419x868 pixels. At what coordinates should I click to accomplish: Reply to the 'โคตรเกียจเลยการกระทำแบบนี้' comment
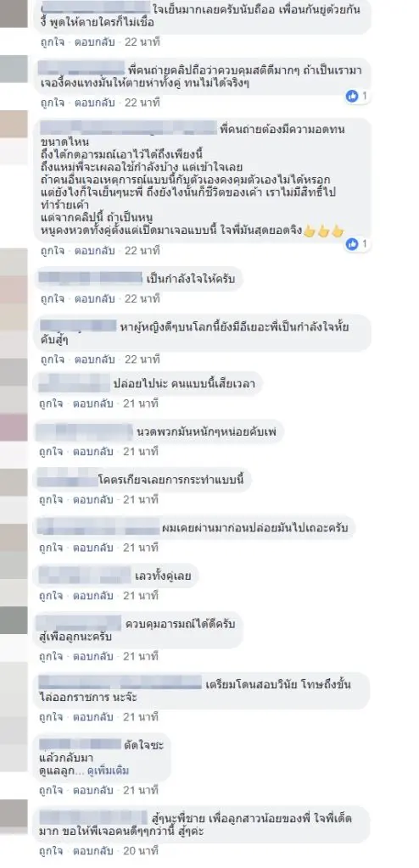[x=93, y=500]
